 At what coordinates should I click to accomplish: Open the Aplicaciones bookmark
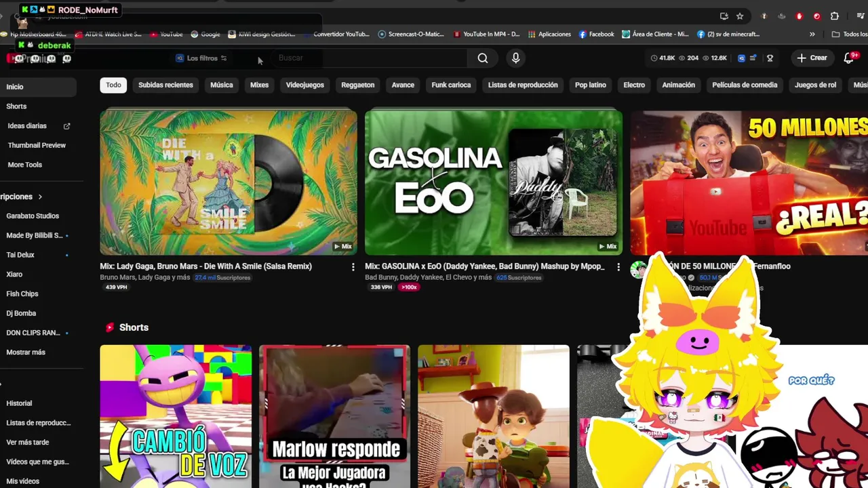[549, 34]
